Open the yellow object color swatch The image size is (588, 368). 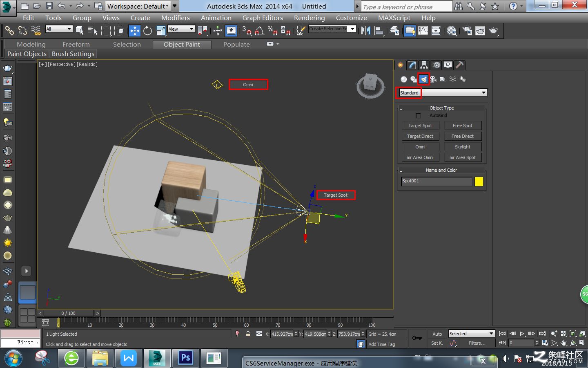[x=479, y=182]
